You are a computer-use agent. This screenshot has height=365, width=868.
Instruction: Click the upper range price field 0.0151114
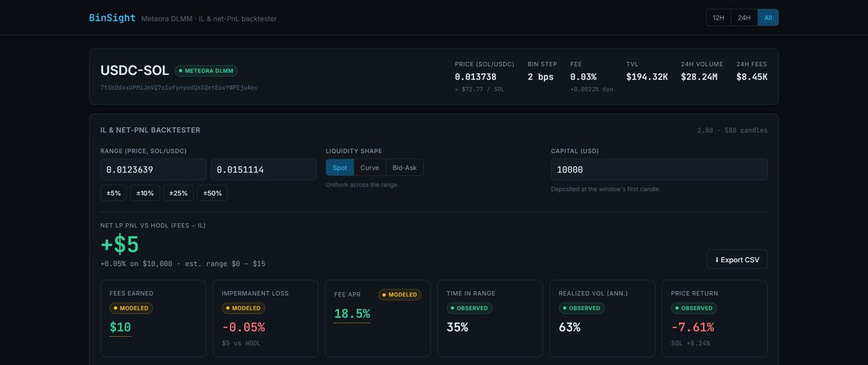tap(263, 169)
